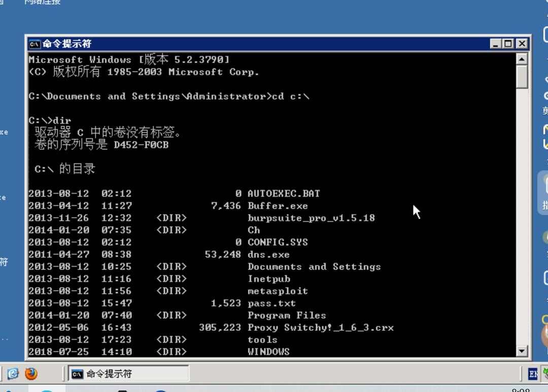Click the AUTOEXEC.BAT file name

284,194
